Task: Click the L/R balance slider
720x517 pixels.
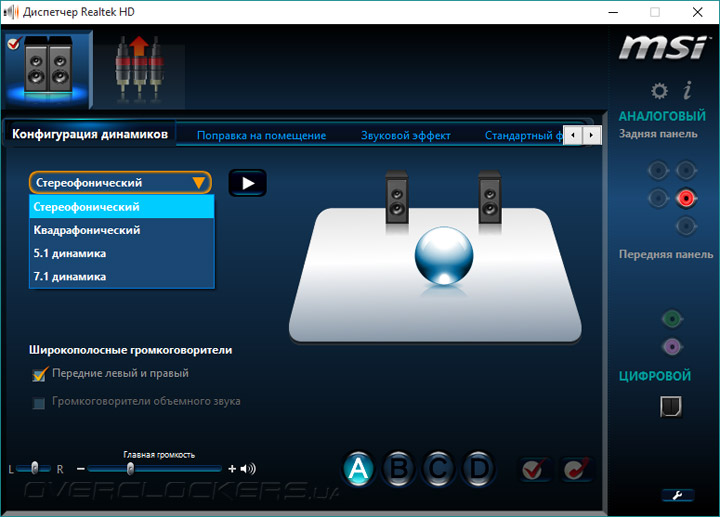Action: 34,469
